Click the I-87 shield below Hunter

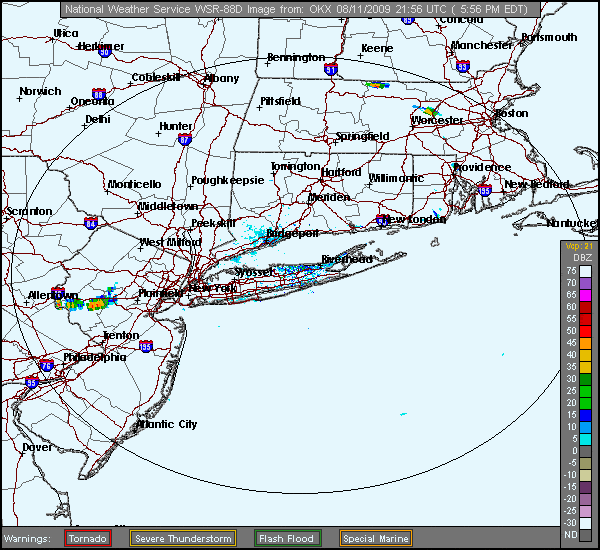click(184, 140)
